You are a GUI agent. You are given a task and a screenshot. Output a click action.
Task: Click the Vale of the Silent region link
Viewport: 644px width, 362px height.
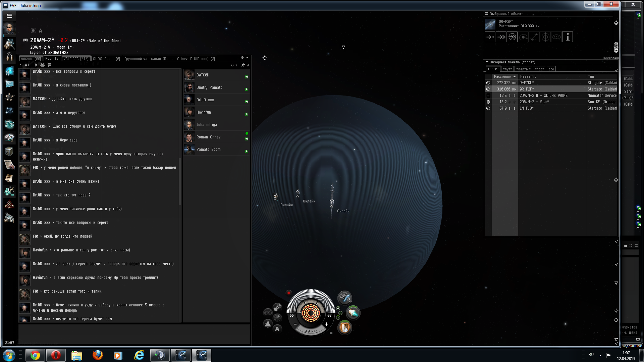point(105,41)
